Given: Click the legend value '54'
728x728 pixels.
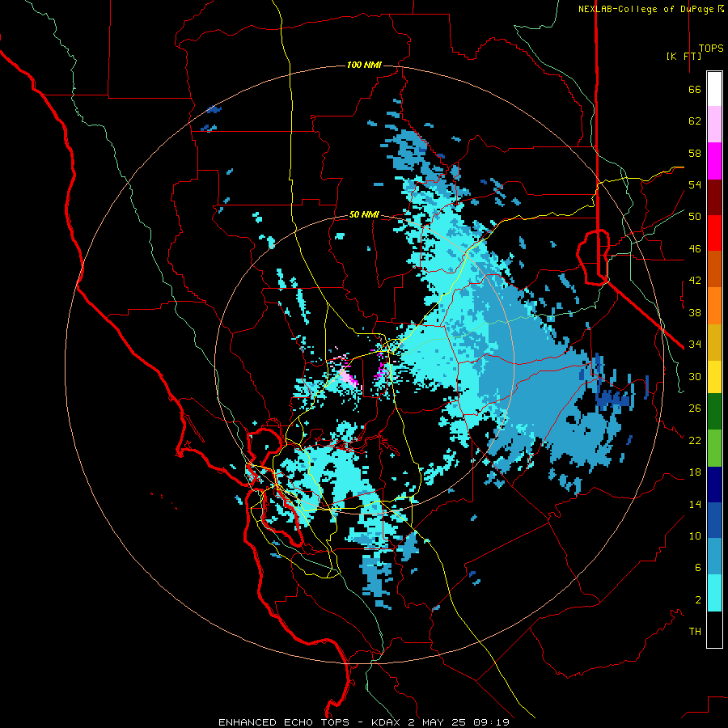Looking at the screenshot, I should pos(695,184).
